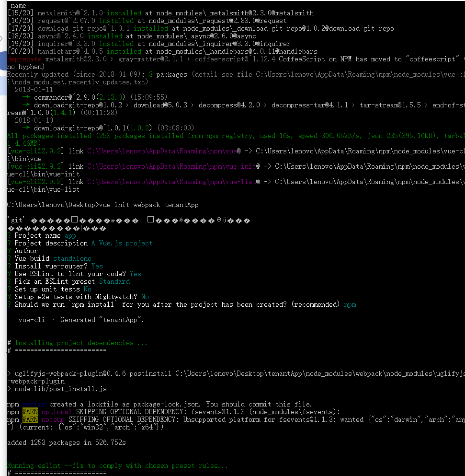
Task: Click the yellow WARN badge beside 'optional'
Action: [x=30, y=412]
